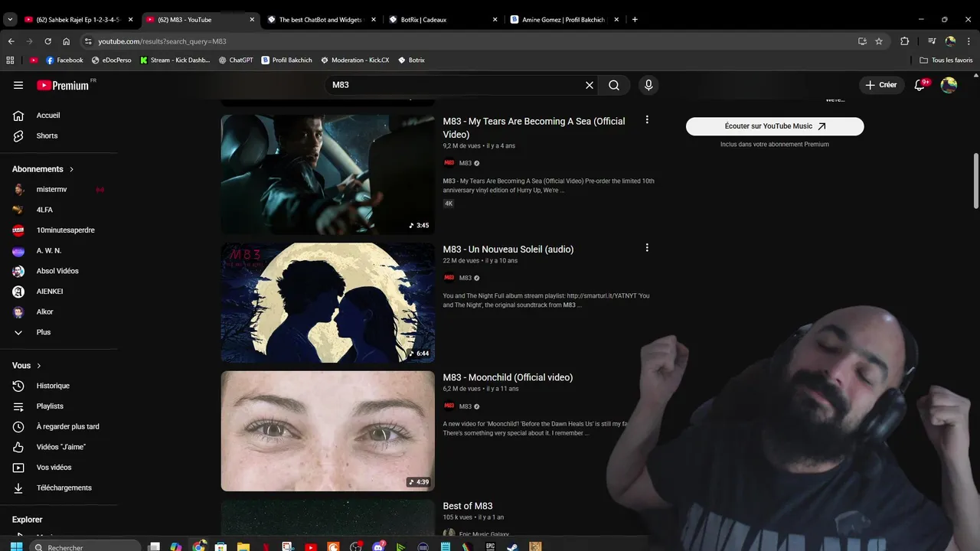This screenshot has height=551, width=980.
Task: Click the M83 - Moonchild (Official video) title
Action: pos(508,377)
